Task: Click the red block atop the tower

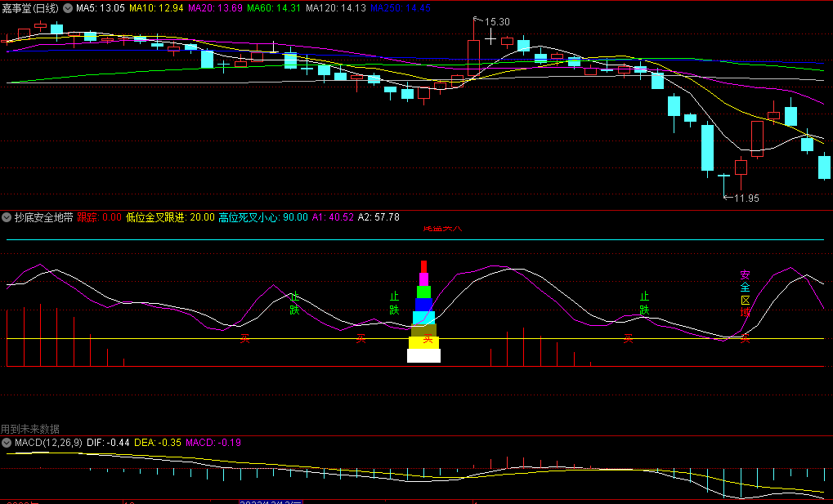Action: [x=423, y=266]
